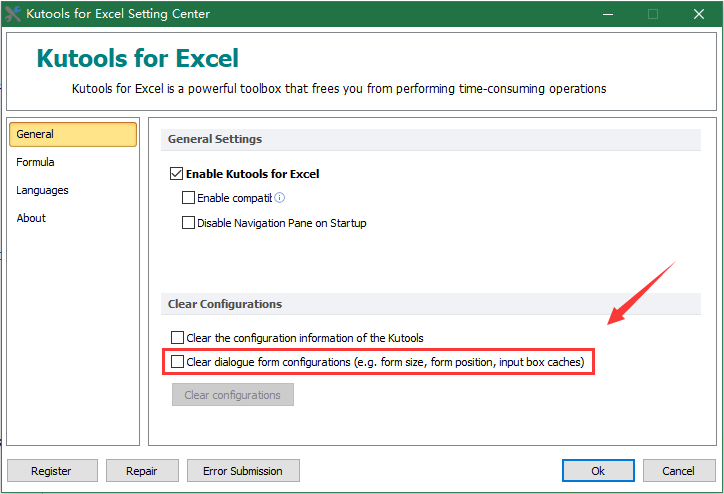
Task: Minimize the Setting Center window
Action: point(607,14)
